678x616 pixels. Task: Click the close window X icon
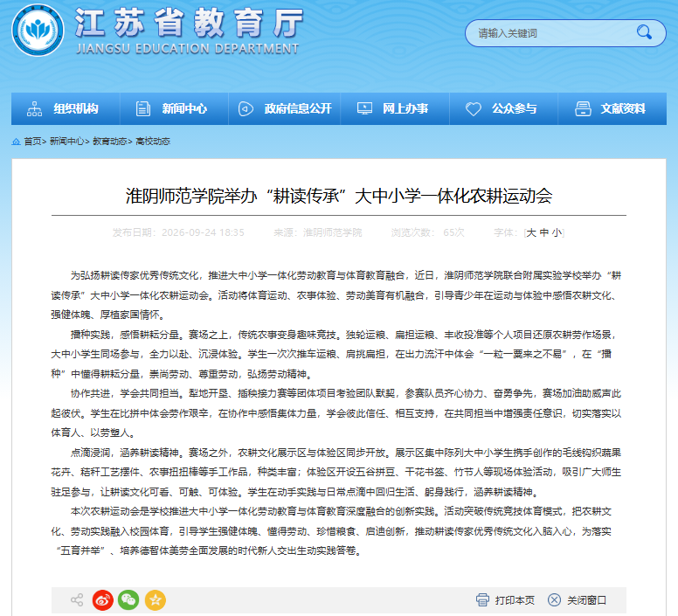click(x=554, y=600)
